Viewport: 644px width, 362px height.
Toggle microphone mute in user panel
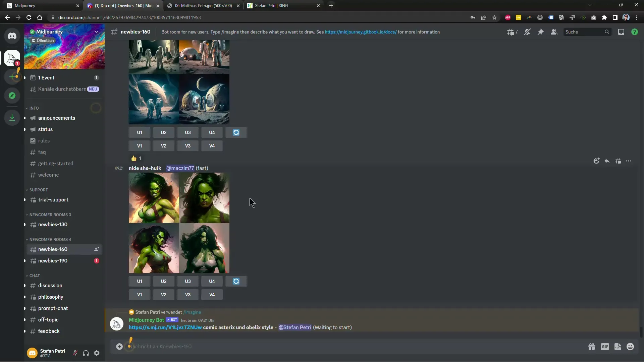75,353
